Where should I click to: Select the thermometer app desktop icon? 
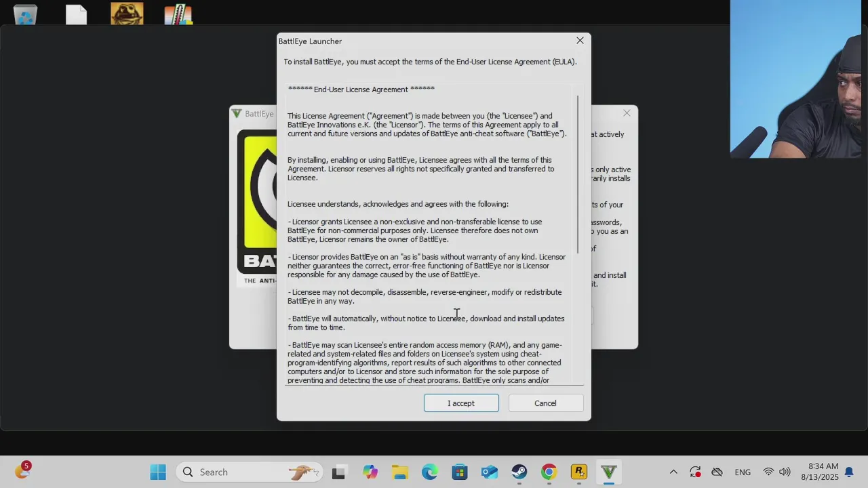(x=178, y=14)
